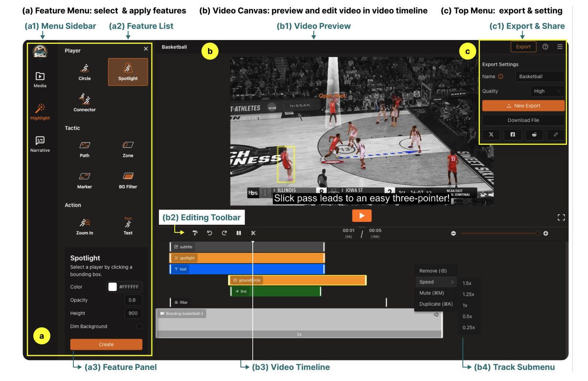The width and height of the screenshot is (588, 381).
Task: Select 1.5x playback speed
Action: tap(467, 282)
